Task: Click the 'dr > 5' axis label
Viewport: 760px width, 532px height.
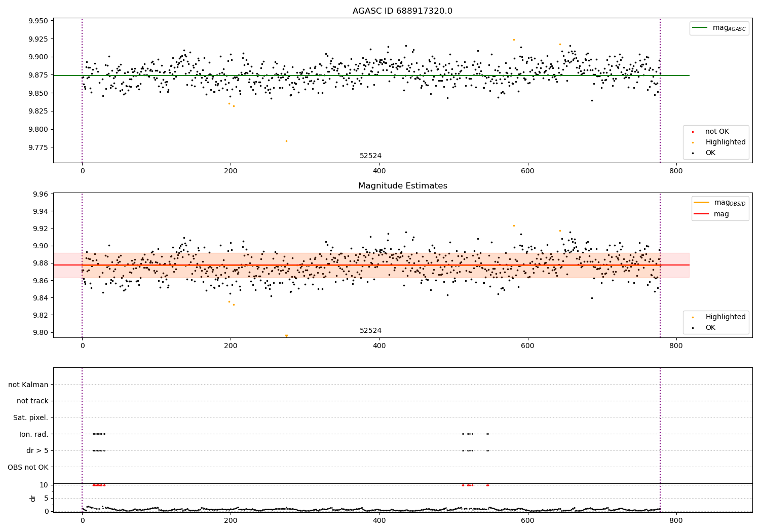Action: (37, 451)
